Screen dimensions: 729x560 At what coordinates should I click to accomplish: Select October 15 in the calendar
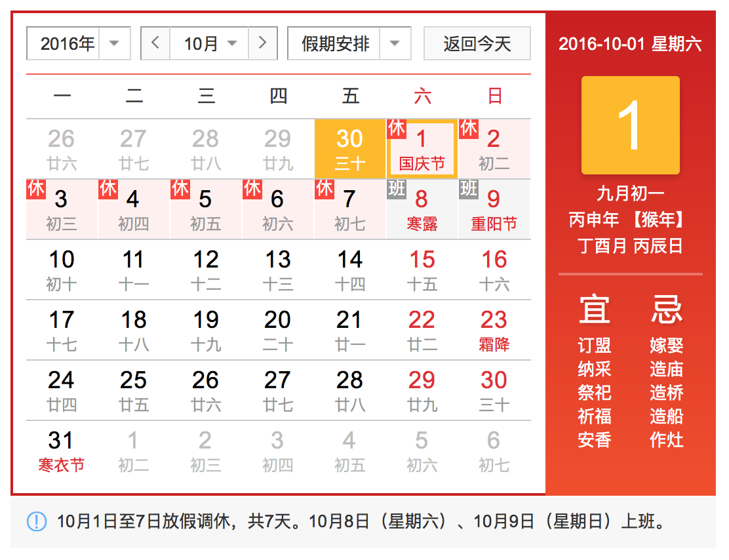[422, 270]
